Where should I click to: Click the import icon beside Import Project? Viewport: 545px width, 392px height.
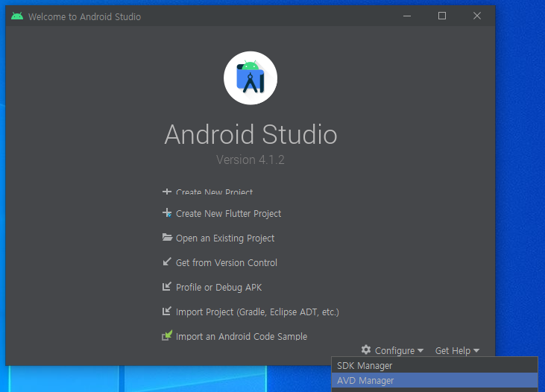[167, 311]
